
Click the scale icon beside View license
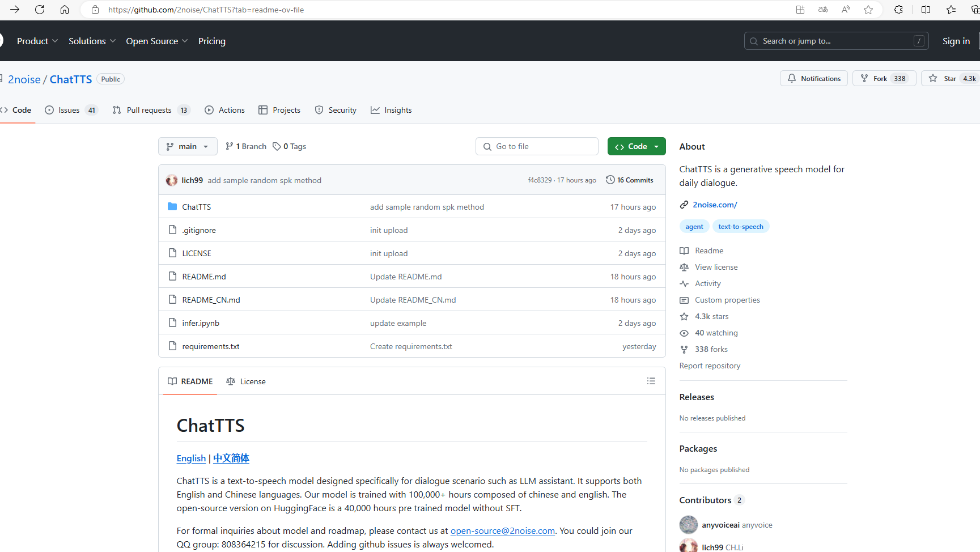click(x=684, y=267)
